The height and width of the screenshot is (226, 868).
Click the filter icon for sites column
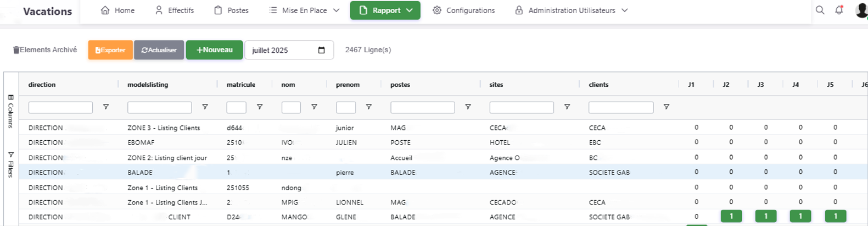[567, 107]
